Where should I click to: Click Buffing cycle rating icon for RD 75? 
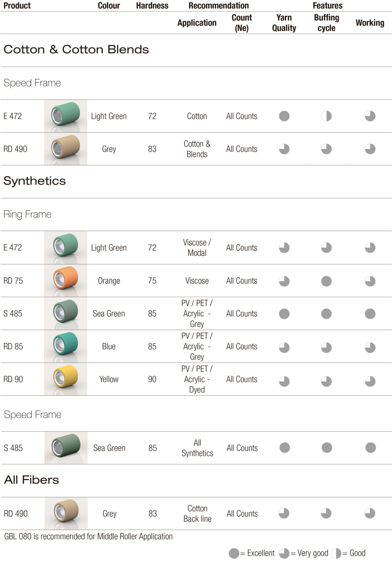[x=326, y=281]
